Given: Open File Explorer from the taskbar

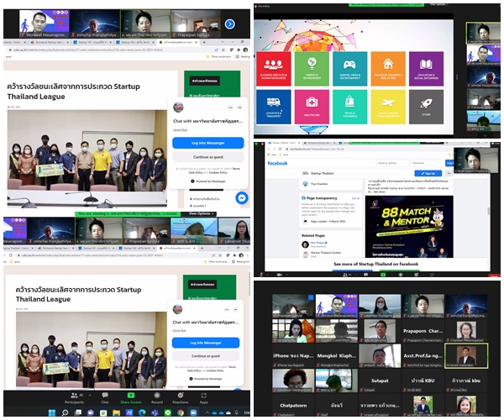Looking at the screenshot, I should 116,412.
